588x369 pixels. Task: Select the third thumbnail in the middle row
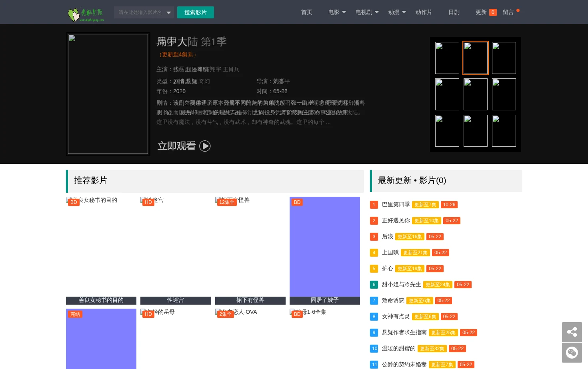(504, 94)
